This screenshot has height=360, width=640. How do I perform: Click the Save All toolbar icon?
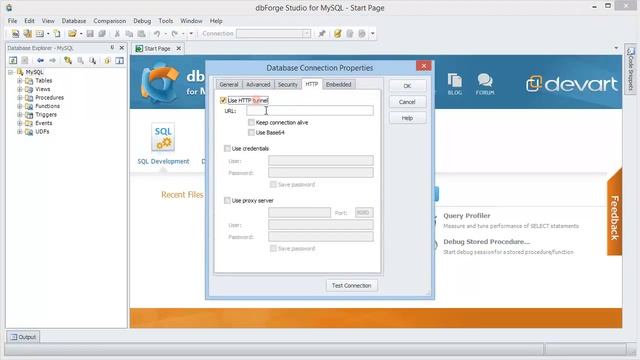tap(102, 33)
